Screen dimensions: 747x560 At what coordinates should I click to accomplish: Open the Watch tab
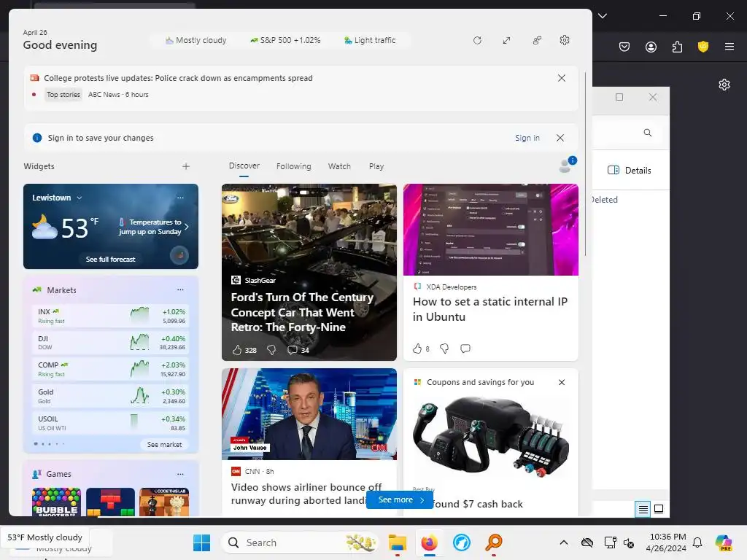pyautogui.click(x=339, y=166)
